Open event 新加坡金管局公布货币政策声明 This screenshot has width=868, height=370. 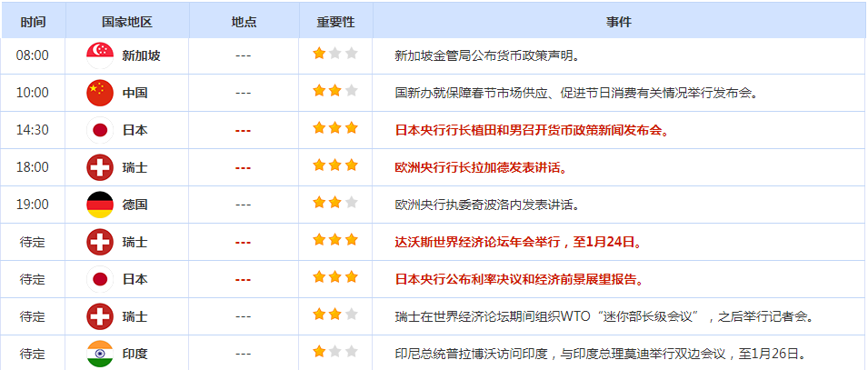tap(487, 55)
